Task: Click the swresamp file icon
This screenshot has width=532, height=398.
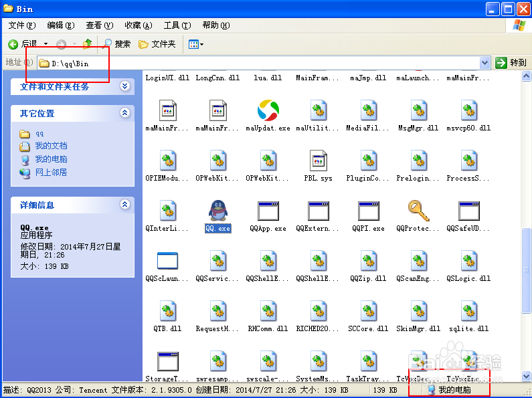Action: coord(218,361)
